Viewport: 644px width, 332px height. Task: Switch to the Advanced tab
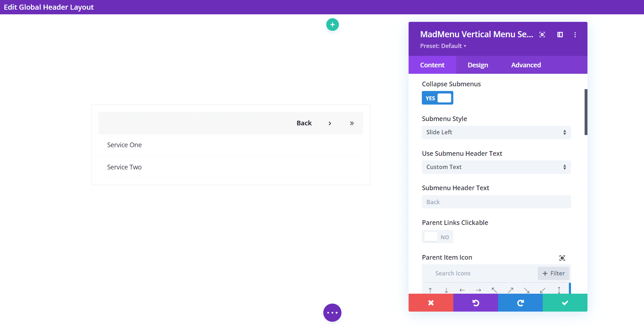526,65
